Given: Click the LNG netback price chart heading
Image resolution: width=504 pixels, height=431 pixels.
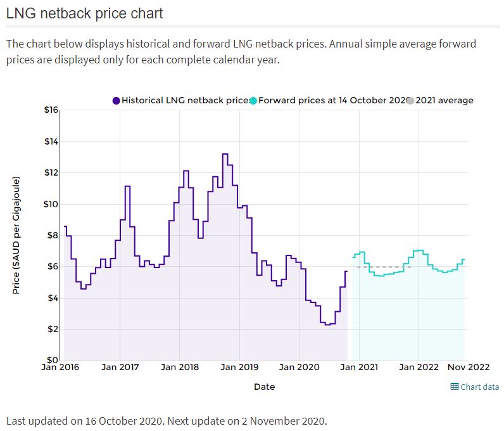Looking at the screenshot, I should 85,13.
